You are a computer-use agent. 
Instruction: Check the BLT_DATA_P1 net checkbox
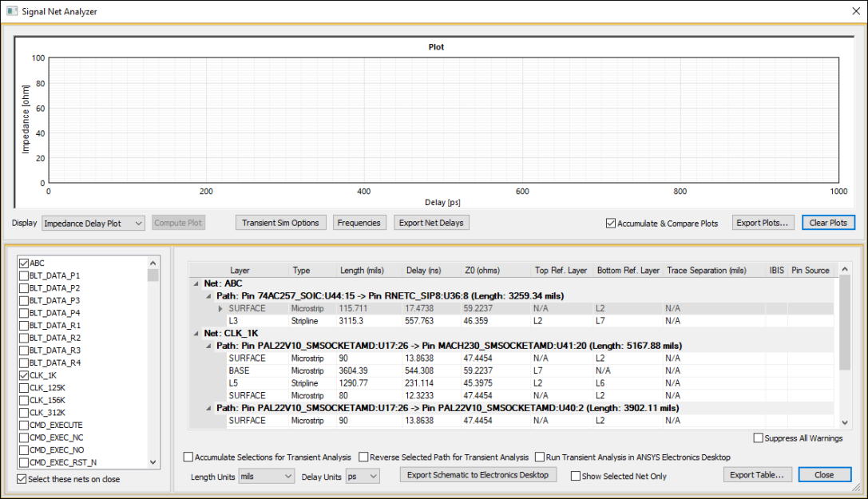22,275
